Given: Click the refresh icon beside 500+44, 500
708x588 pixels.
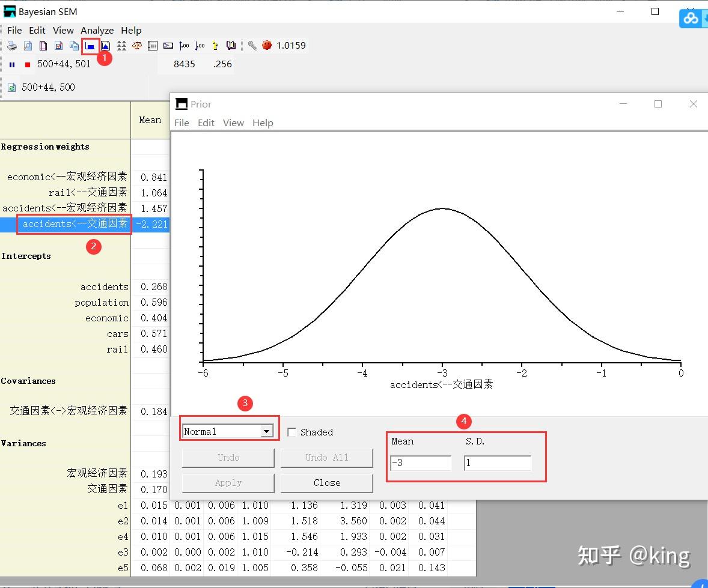Looking at the screenshot, I should pos(11,86).
